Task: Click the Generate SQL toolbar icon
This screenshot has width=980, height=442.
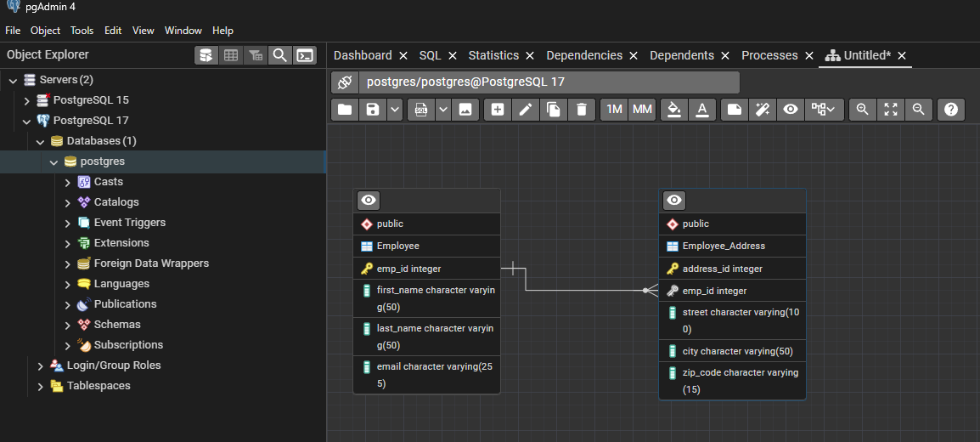Action: pos(420,110)
